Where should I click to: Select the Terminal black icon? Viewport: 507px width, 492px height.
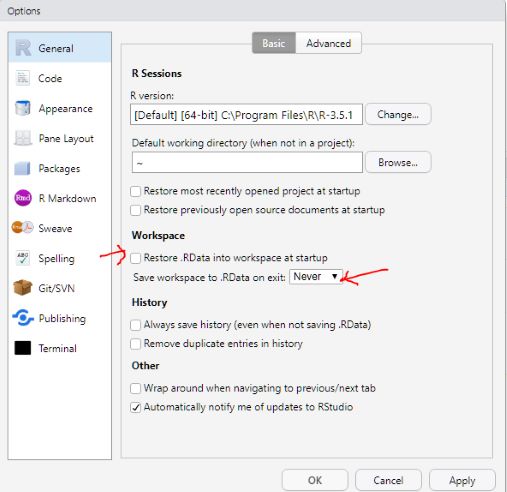(23, 348)
